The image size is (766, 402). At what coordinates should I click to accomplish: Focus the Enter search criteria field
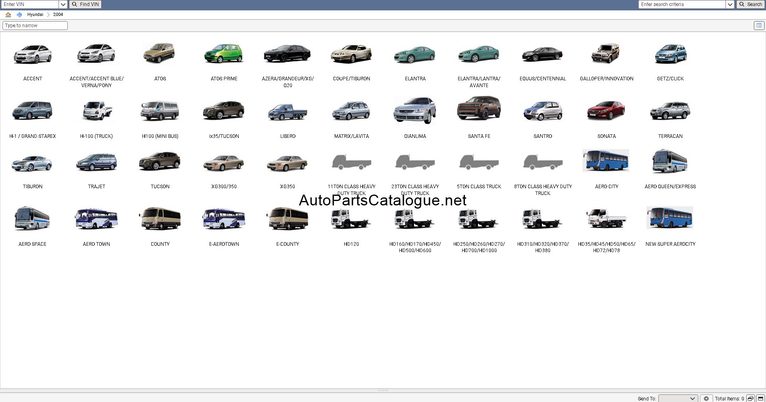pos(682,4)
